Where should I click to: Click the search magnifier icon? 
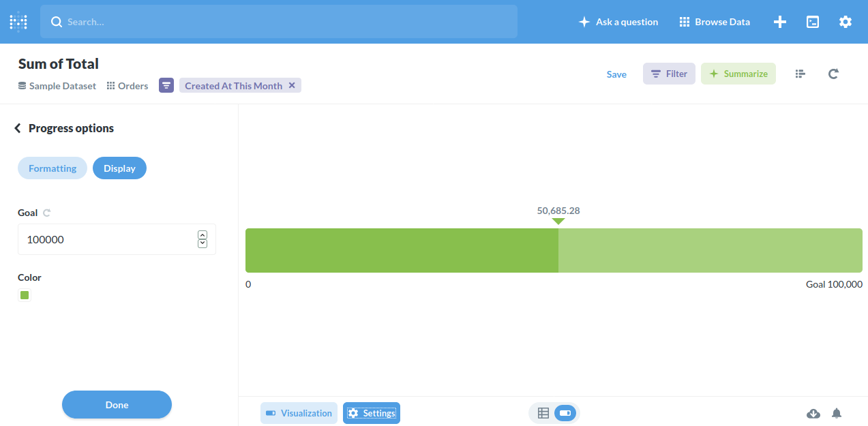57,22
